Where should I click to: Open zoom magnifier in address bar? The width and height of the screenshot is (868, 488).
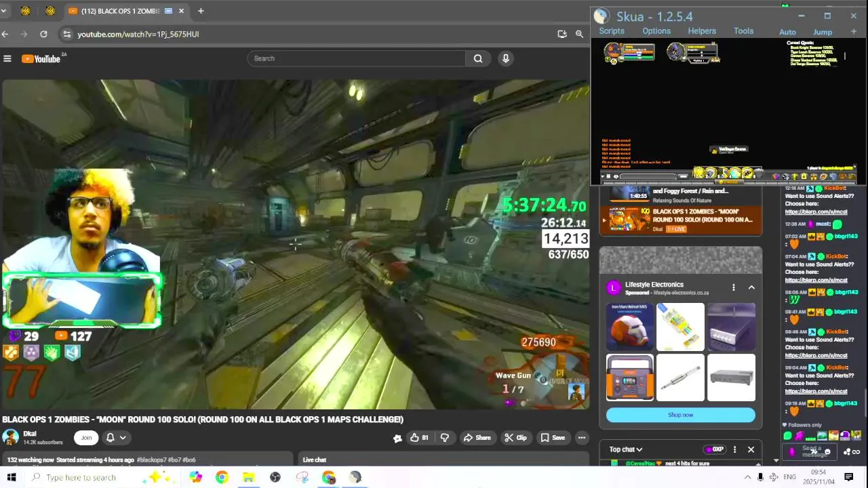point(579,34)
